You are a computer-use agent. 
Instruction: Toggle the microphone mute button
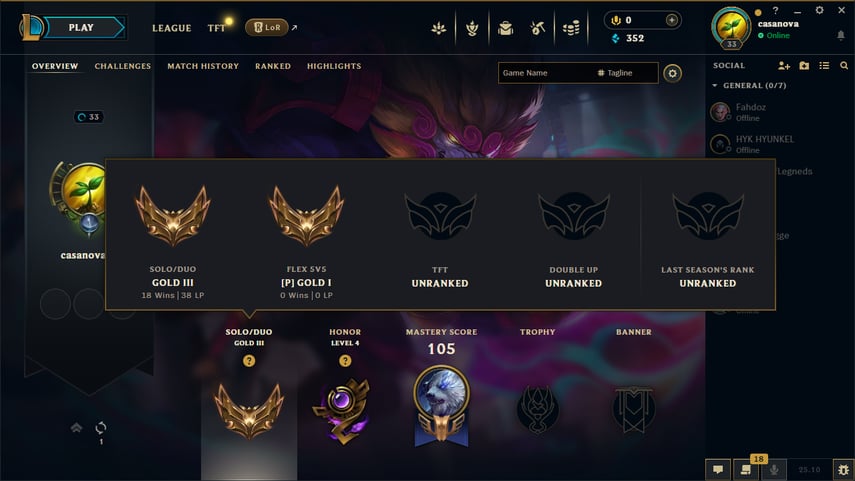click(774, 469)
